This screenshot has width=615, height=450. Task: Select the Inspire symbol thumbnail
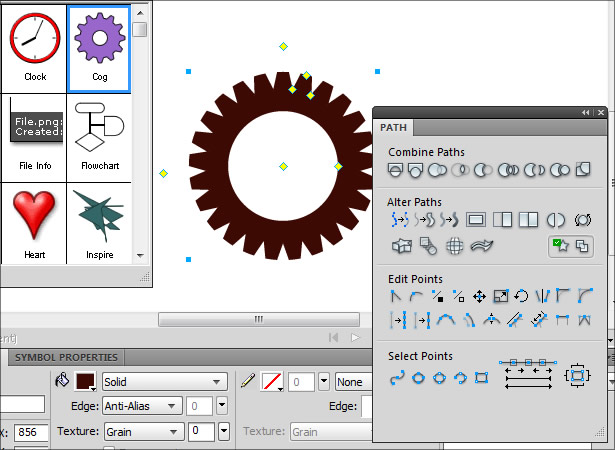99,224
